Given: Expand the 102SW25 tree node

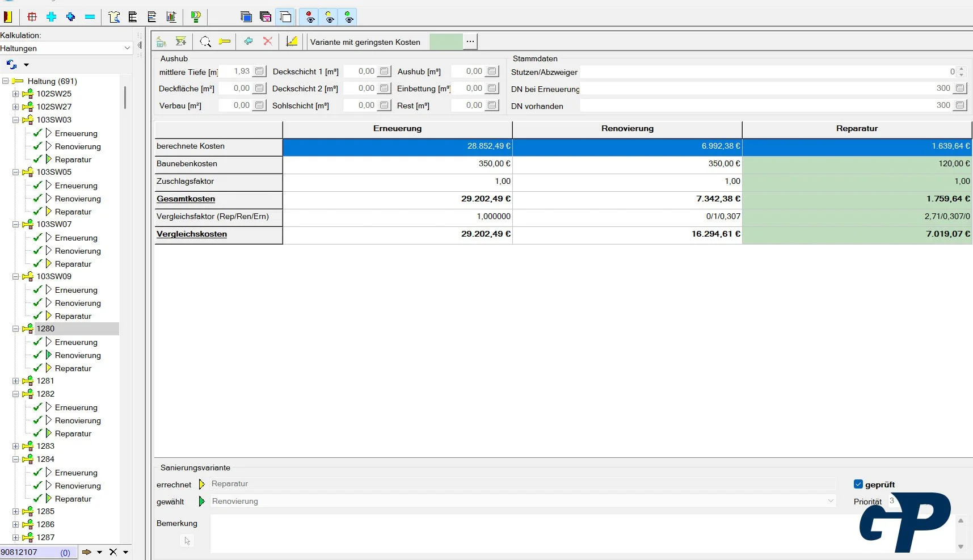Looking at the screenshot, I should (x=16, y=94).
